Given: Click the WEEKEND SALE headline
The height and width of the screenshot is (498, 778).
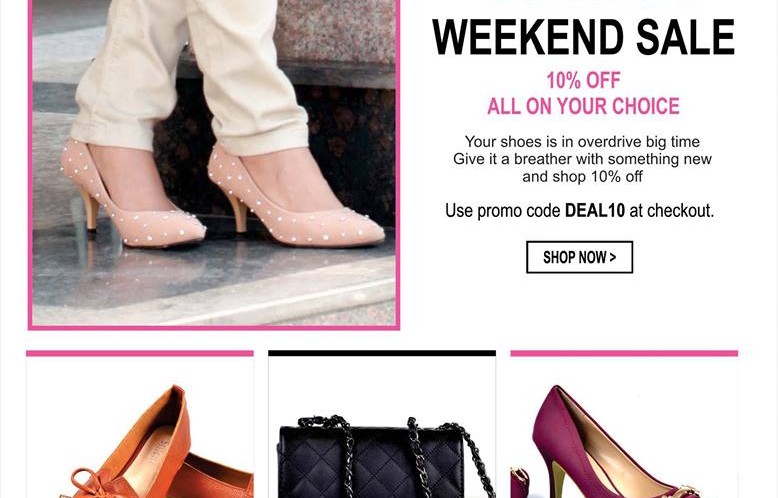Looking at the screenshot, I should (x=583, y=37).
